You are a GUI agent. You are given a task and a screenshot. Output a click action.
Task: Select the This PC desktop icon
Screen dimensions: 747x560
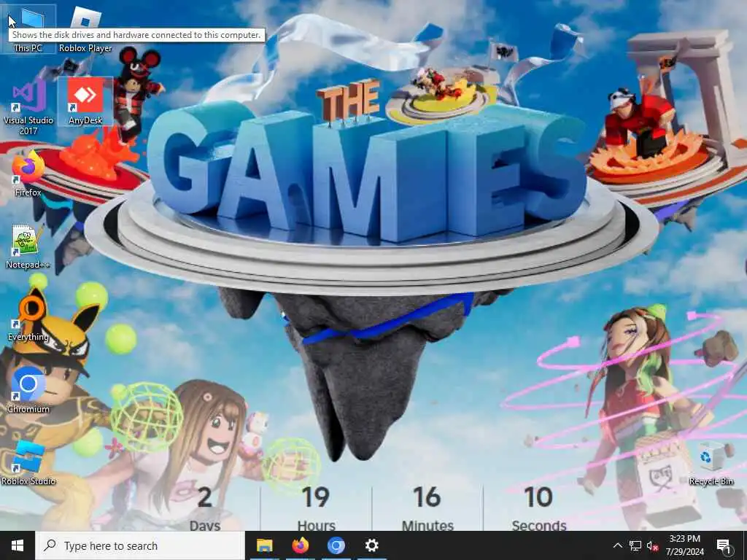[28, 29]
